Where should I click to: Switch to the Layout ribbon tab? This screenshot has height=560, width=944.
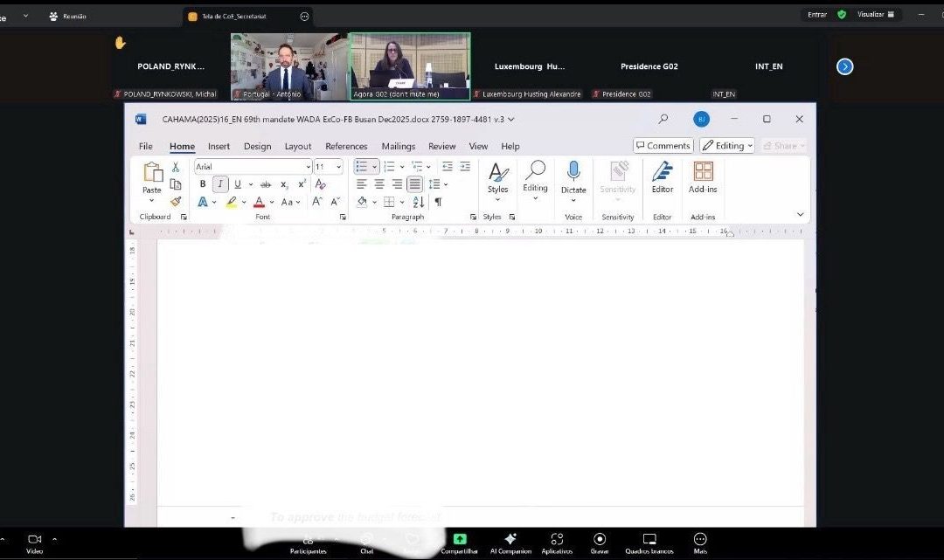[298, 147]
